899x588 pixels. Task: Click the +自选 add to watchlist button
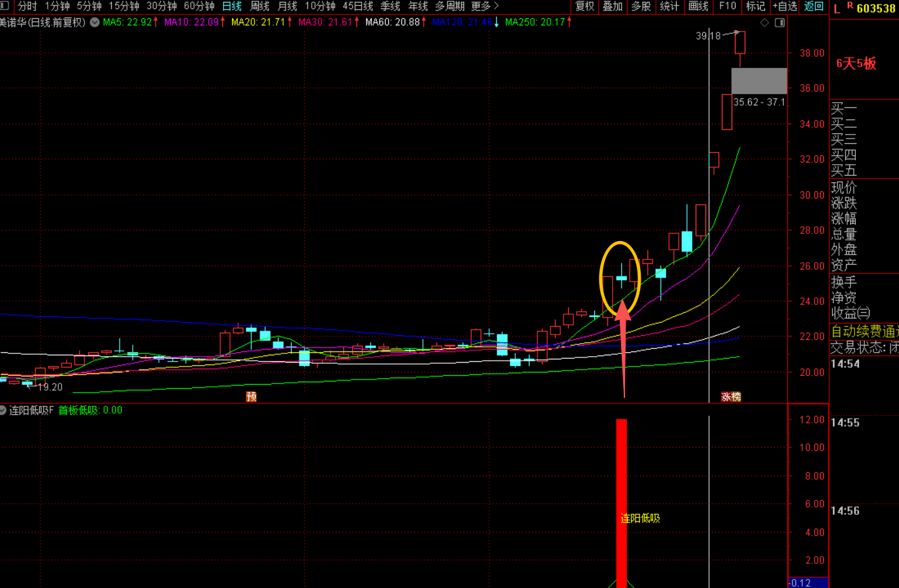[785, 6]
